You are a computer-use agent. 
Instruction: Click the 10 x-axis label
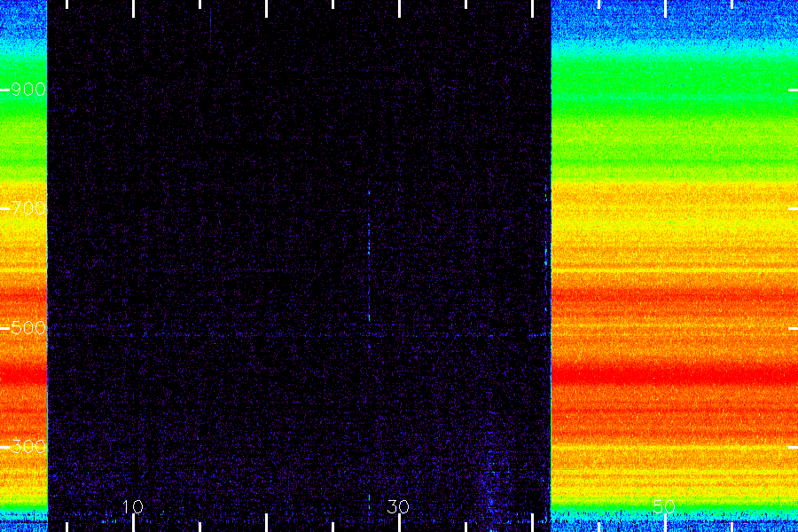[132, 506]
